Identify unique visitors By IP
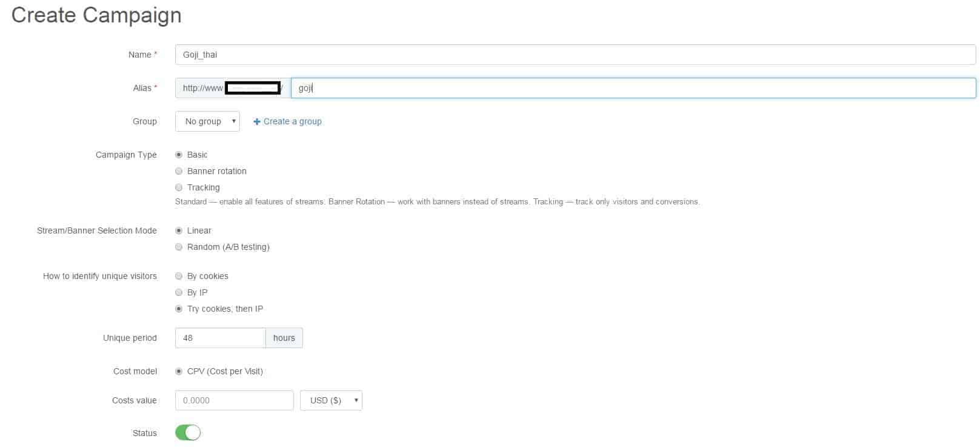 179,292
